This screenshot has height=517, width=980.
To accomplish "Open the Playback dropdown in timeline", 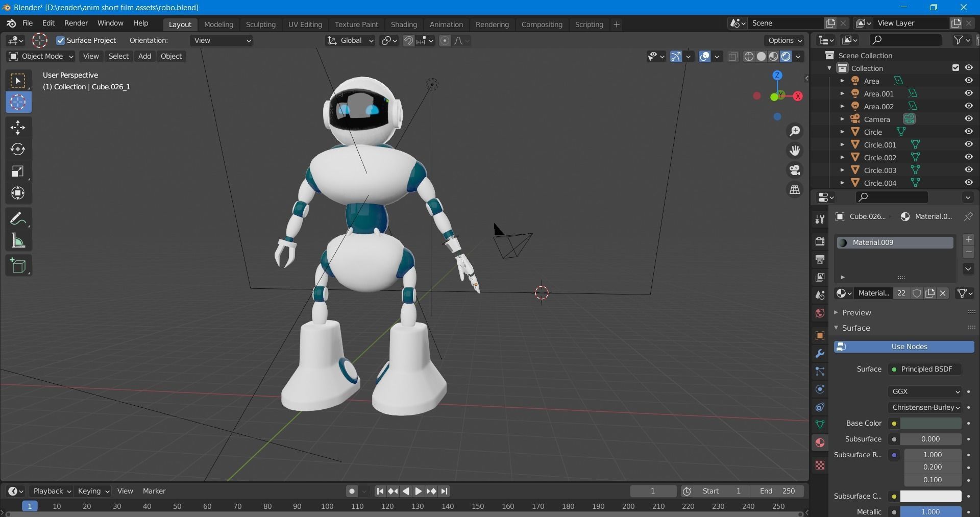I will (x=52, y=491).
